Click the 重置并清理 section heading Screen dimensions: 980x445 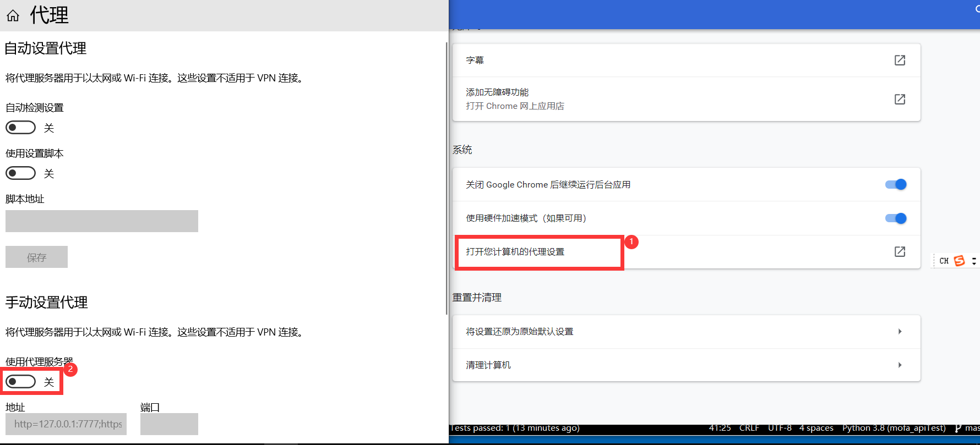point(477,298)
